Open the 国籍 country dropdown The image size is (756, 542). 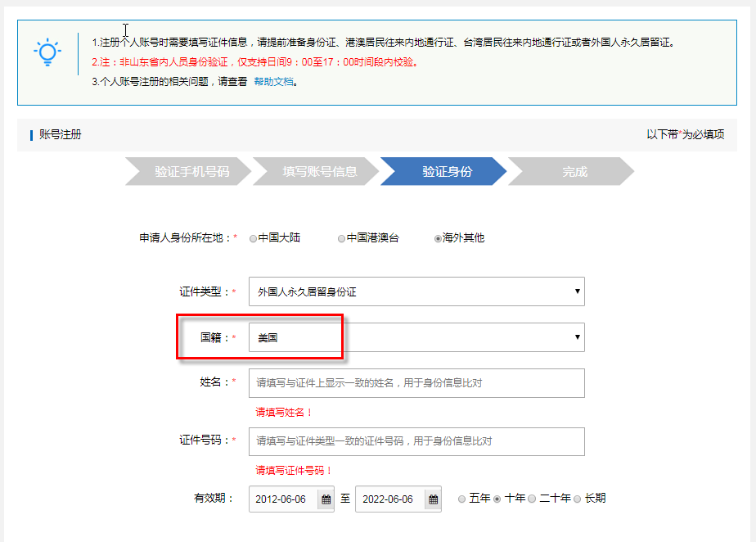(x=578, y=336)
